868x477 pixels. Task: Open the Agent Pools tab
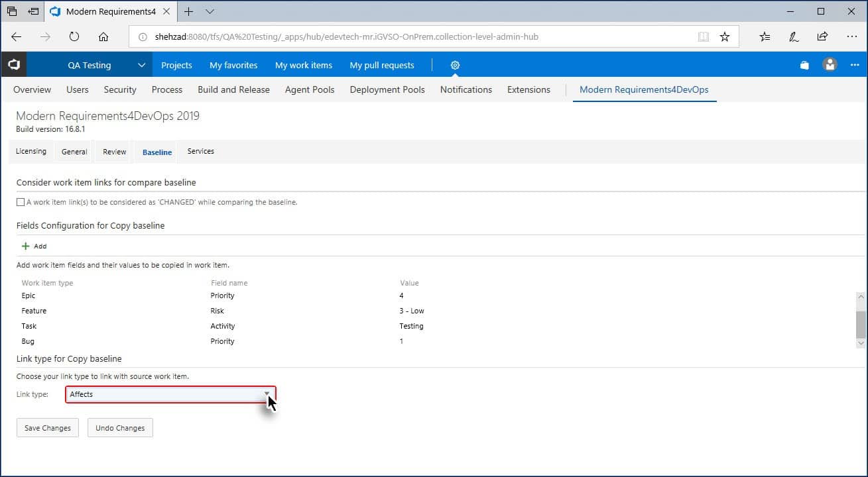click(310, 89)
